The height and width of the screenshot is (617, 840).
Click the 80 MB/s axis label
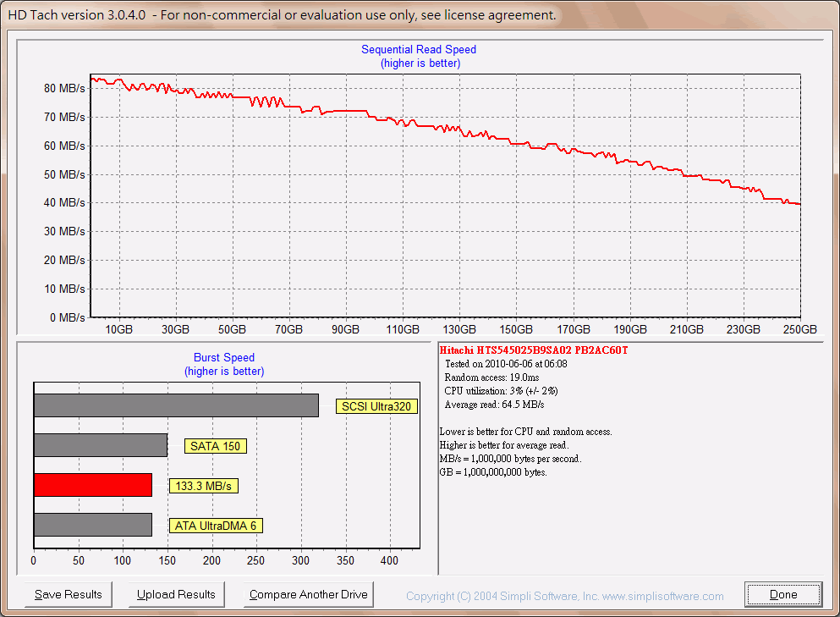[64, 88]
